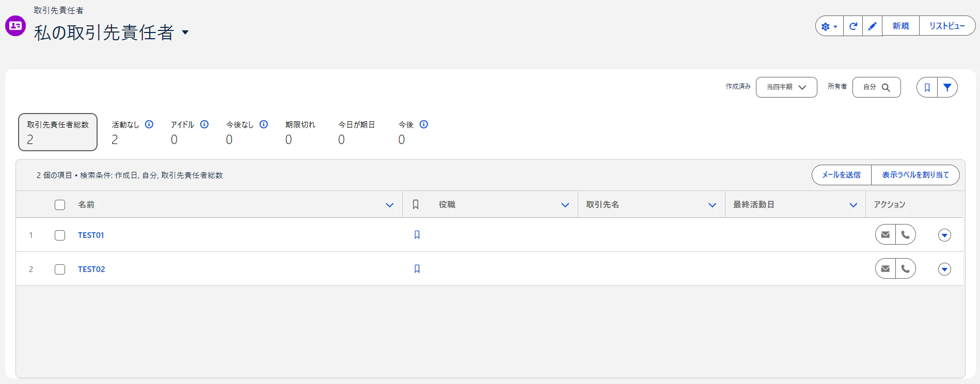Check the TEST02 row checkbox
980x384 pixels.
[60, 269]
